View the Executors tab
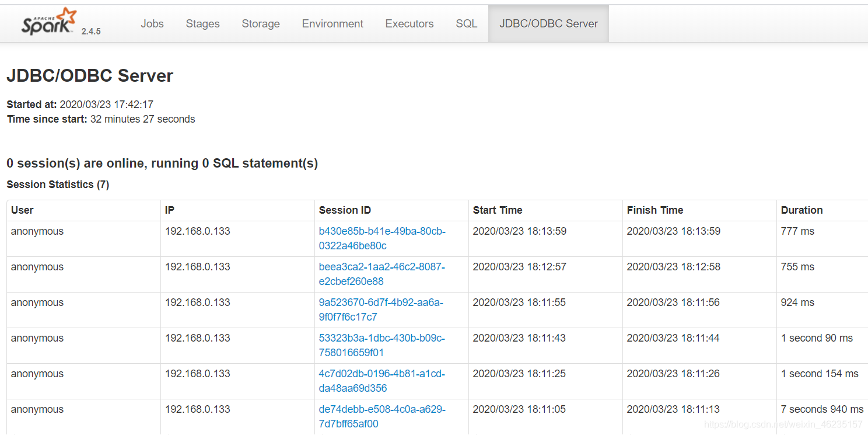The image size is (868, 435). [x=409, y=24]
